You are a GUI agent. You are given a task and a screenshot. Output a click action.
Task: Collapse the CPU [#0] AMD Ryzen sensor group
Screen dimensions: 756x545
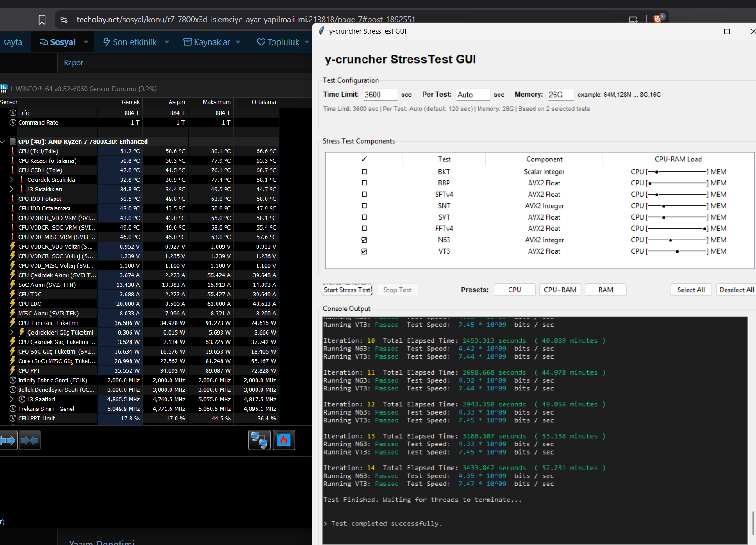[x=3, y=141]
